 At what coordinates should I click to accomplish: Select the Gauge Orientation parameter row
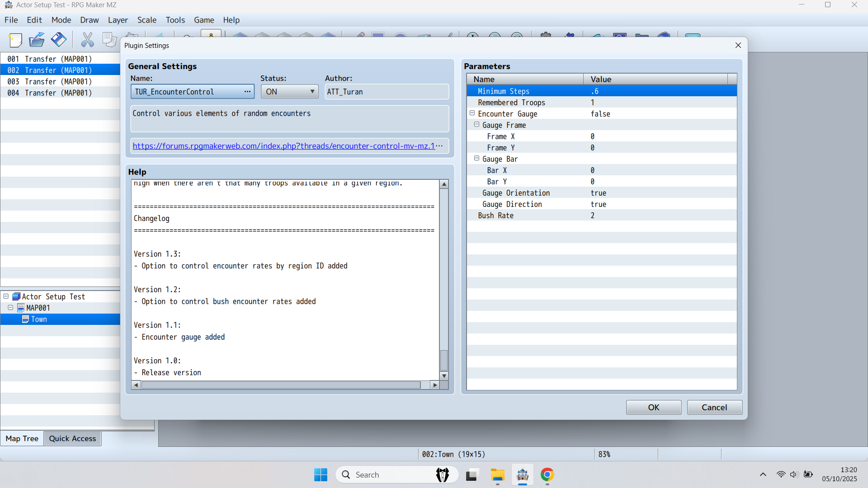click(602, 193)
